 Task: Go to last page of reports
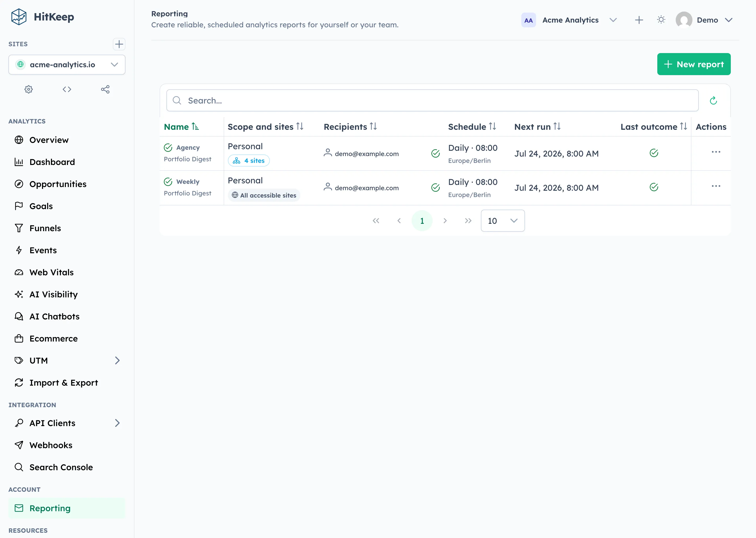(x=468, y=221)
